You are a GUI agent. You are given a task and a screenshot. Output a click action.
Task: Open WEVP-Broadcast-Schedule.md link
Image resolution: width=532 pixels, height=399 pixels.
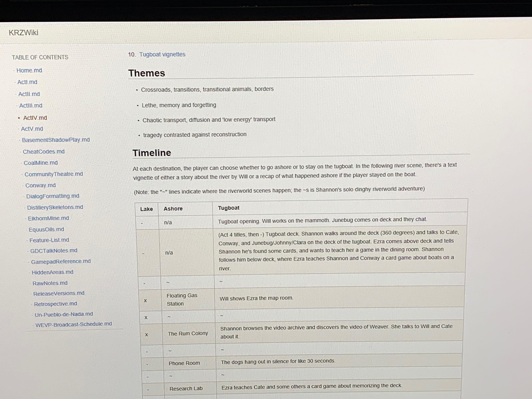click(73, 324)
